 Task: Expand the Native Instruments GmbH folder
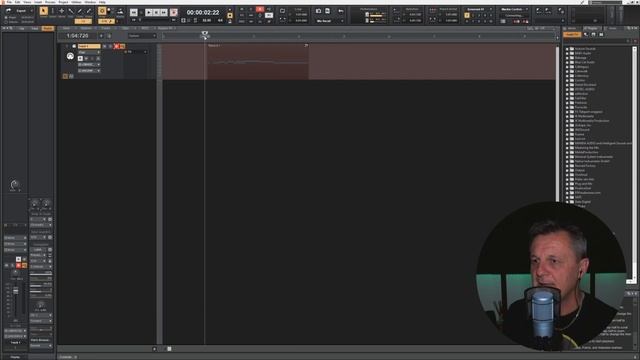[x=567, y=161]
